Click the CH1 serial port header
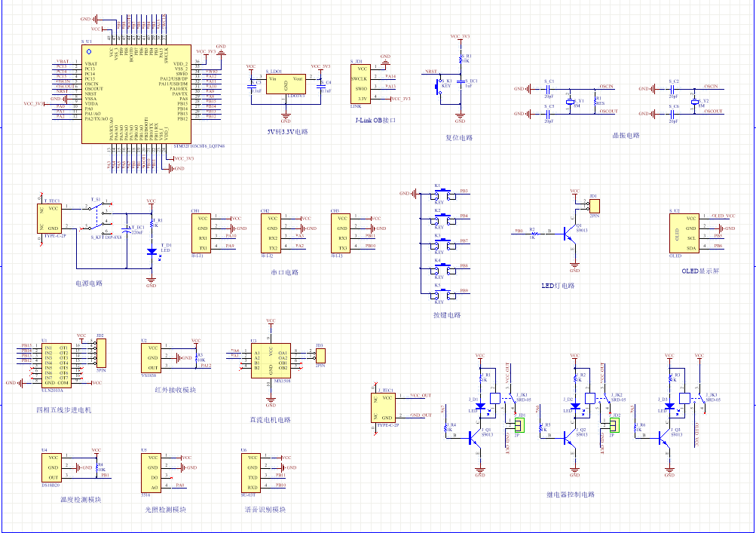 click(203, 232)
